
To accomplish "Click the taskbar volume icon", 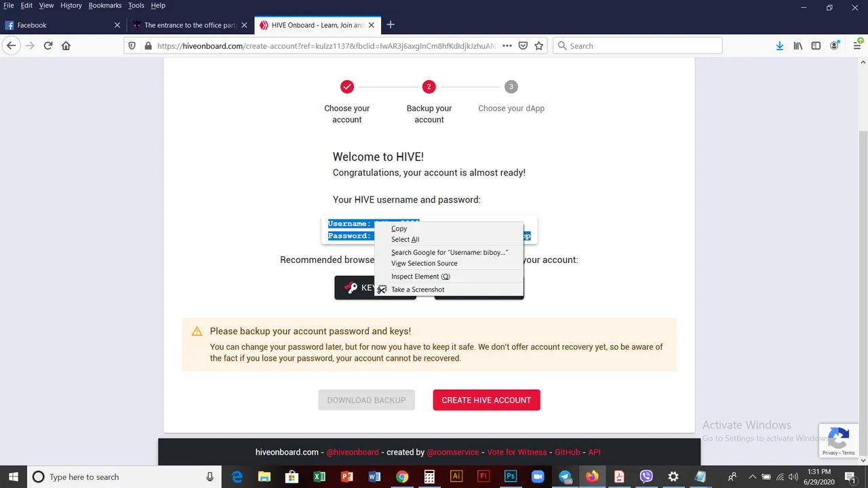I will tap(793, 476).
